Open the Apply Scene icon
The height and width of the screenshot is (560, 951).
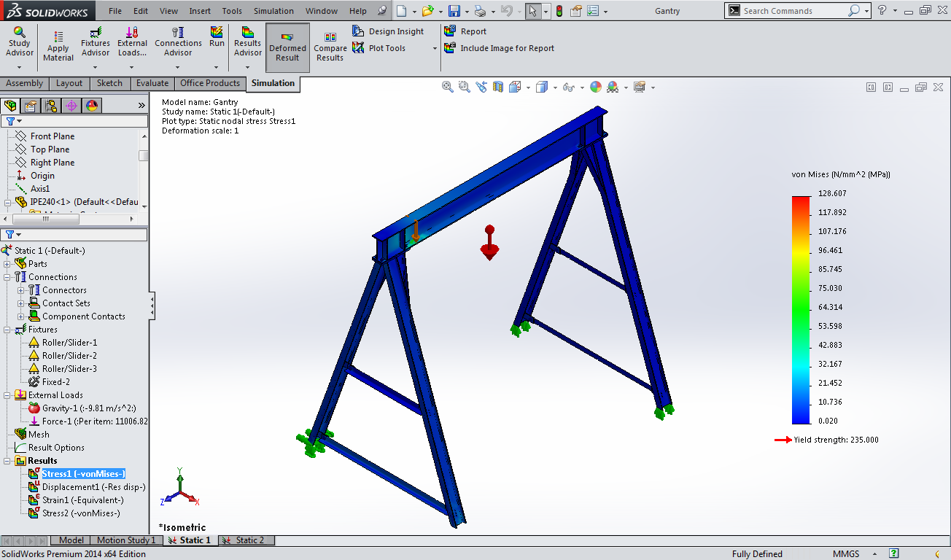point(613,87)
